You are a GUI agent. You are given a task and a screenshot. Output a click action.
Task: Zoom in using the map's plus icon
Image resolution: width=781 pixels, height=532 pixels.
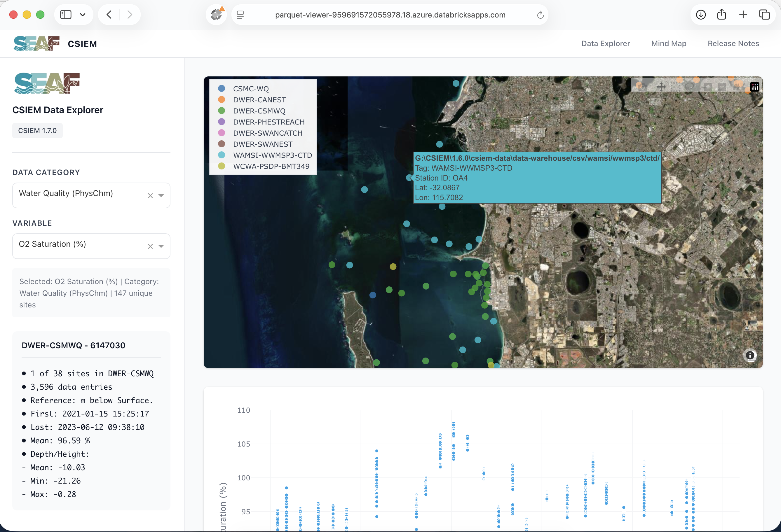tap(708, 87)
